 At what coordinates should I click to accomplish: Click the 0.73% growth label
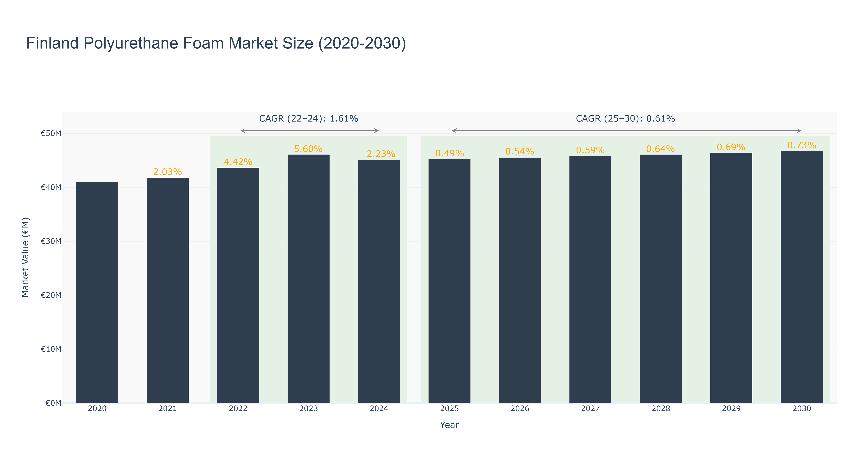click(801, 145)
